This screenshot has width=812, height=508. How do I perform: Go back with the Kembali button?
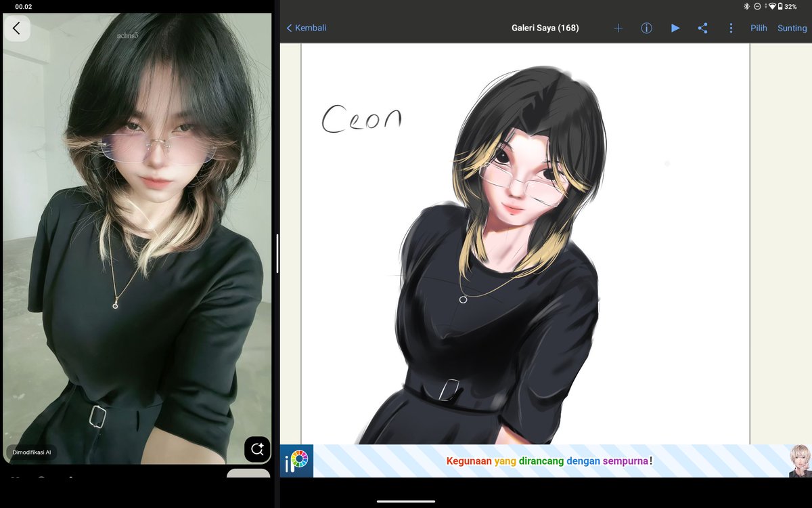[x=307, y=28]
